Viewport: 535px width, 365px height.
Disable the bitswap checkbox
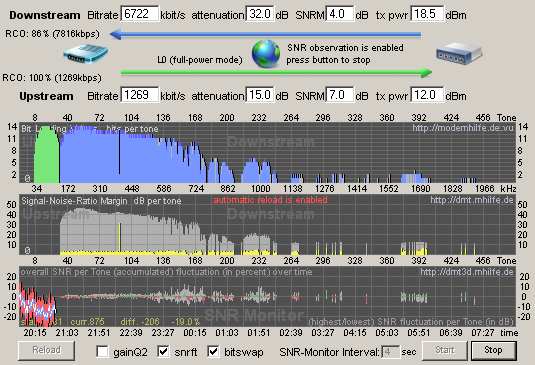(213, 351)
